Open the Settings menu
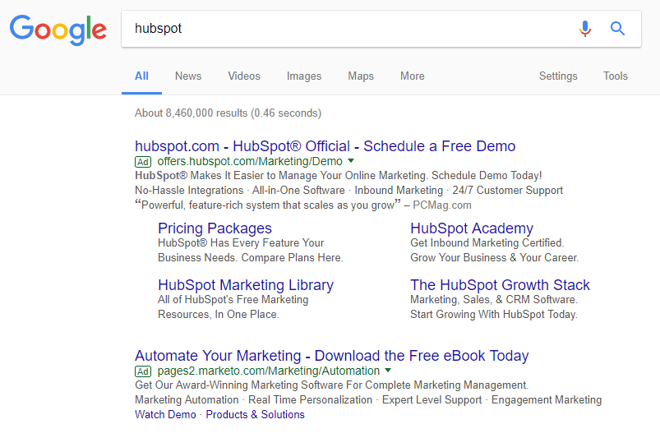This screenshot has height=438, width=660. pos(558,76)
